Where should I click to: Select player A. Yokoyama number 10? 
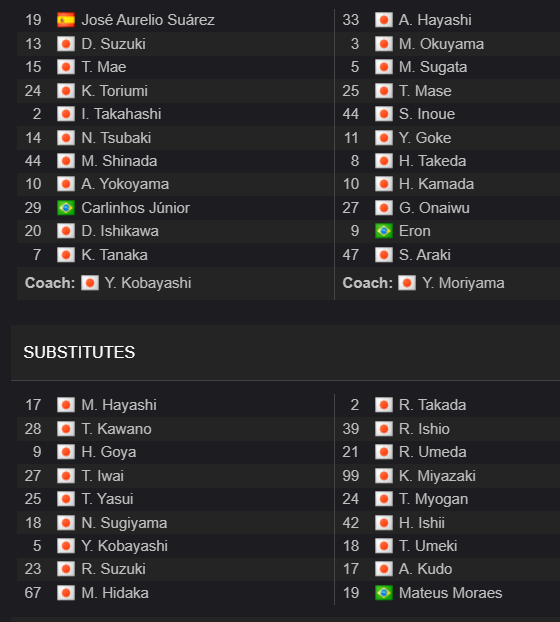[33, 184]
